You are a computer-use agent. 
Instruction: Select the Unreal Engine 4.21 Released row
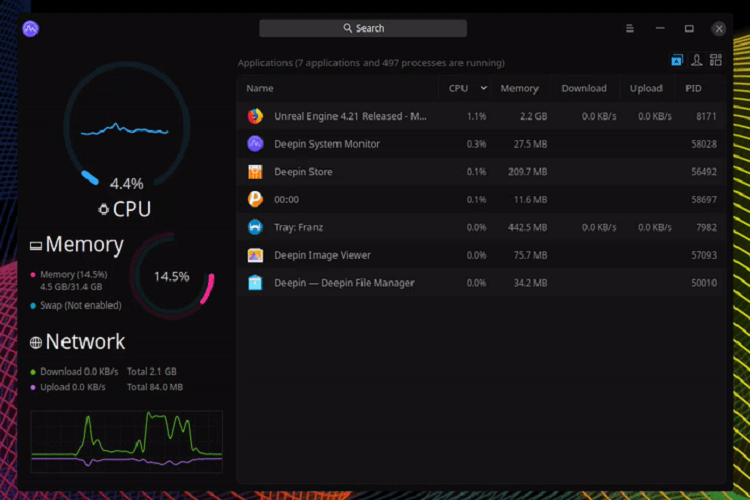pos(481,116)
